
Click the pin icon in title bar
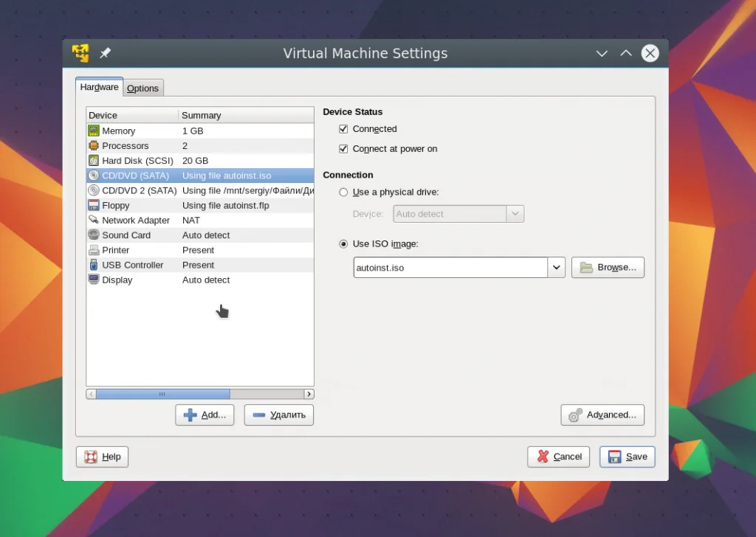click(x=105, y=53)
